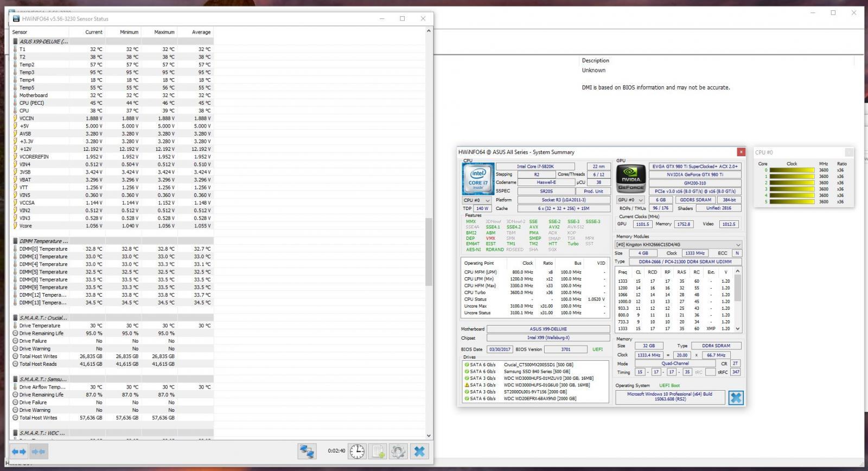Open Kingston KHX2666C15D4/4G memory module dropdown
The width and height of the screenshot is (868, 471).
point(678,245)
